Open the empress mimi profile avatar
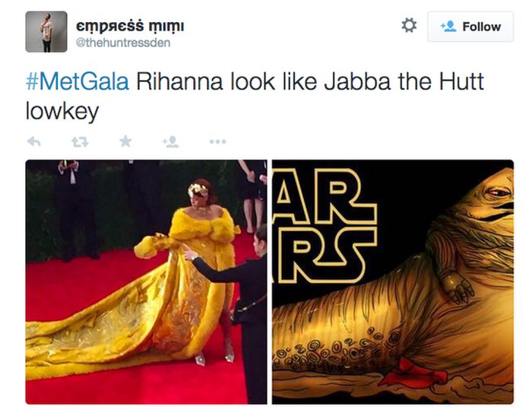The width and height of the screenshot is (532, 410). tap(46, 32)
